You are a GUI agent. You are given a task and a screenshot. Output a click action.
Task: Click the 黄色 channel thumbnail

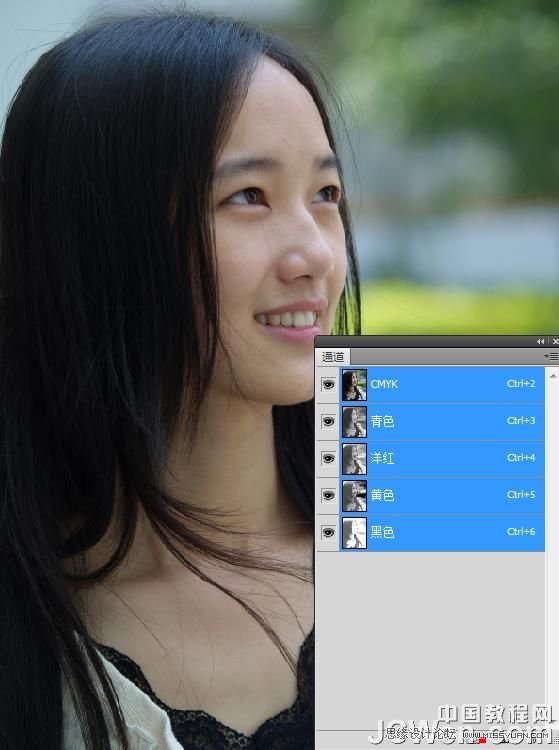click(x=354, y=496)
